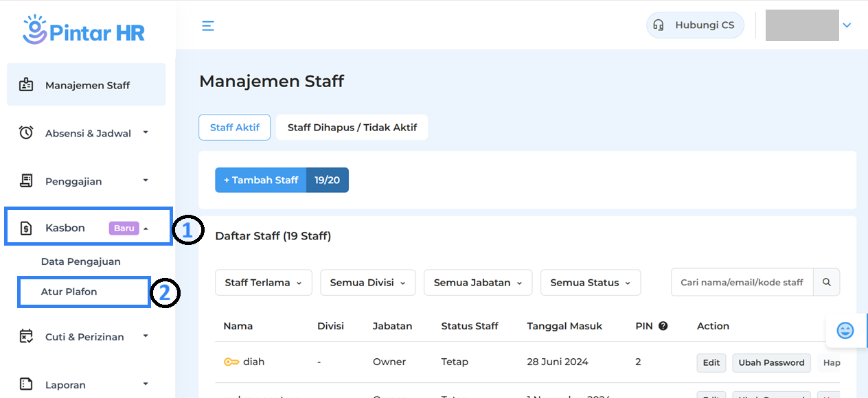This screenshot has height=398, width=868.
Task: Open the Semua Divisi filter dropdown
Action: pos(367,283)
